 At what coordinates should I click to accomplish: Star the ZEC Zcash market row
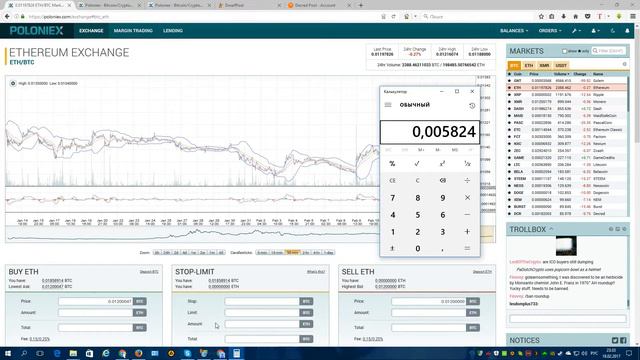(x=509, y=151)
